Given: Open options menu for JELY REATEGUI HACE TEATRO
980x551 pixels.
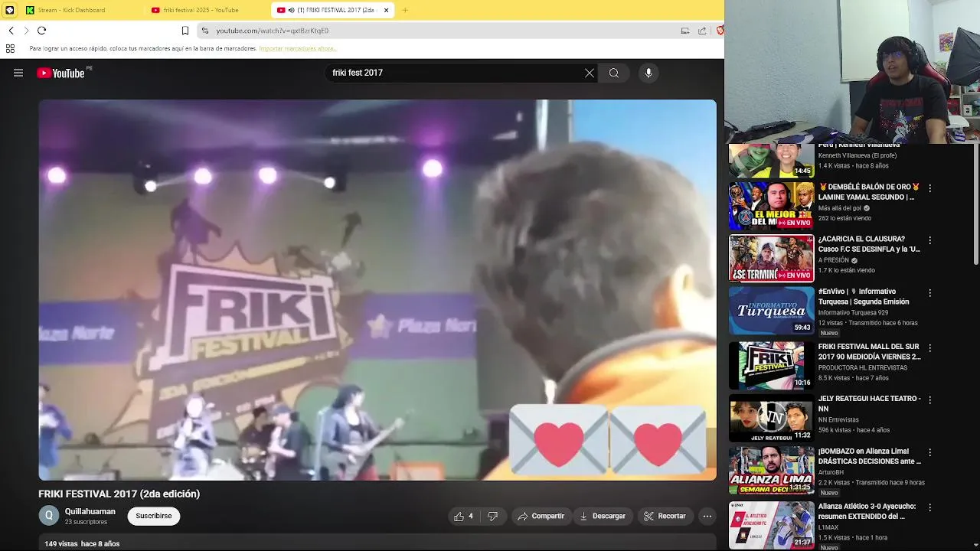Looking at the screenshot, I should pos(930,400).
